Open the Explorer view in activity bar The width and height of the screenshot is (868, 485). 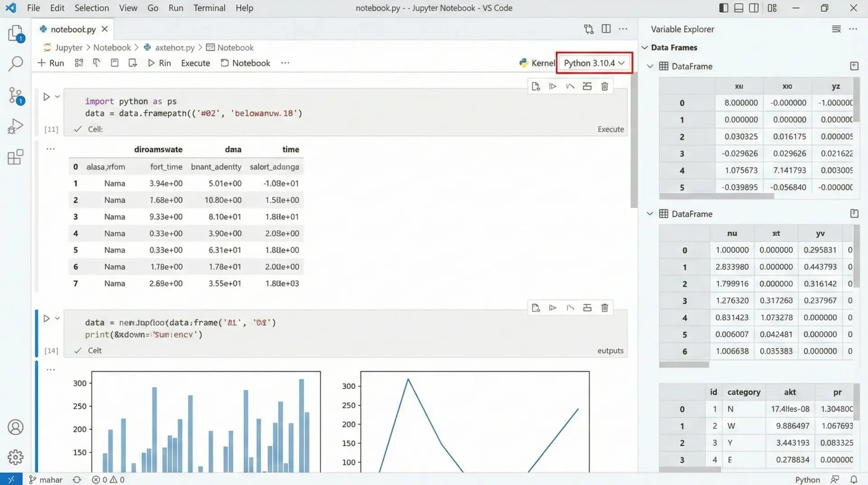tap(15, 33)
